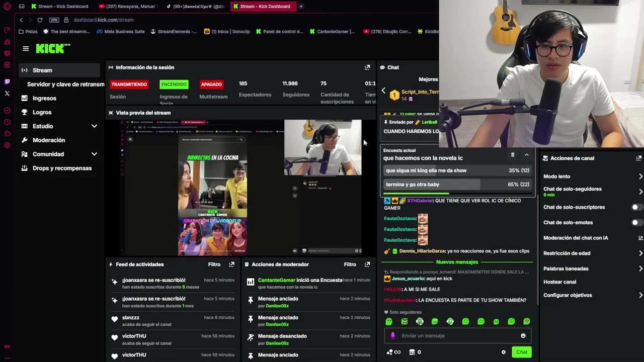Select the first green emote in quick row
This screenshot has height=362, width=644.
(x=389, y=322)
